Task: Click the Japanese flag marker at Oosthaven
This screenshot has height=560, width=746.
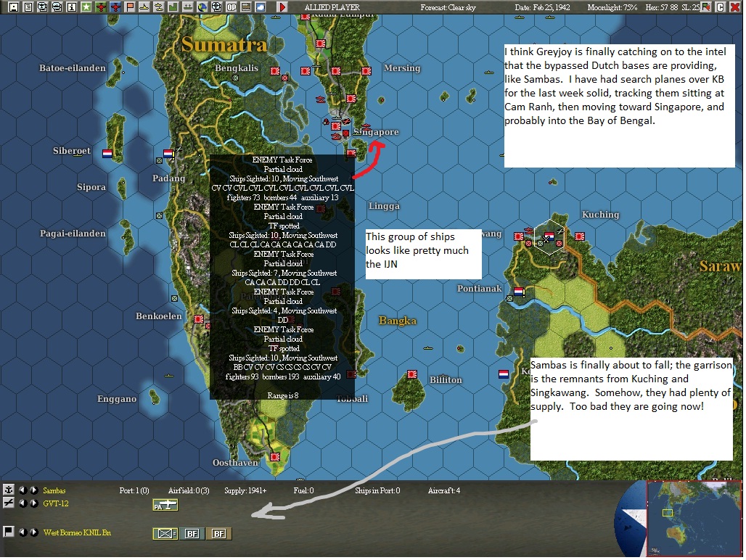Action: 274,456
